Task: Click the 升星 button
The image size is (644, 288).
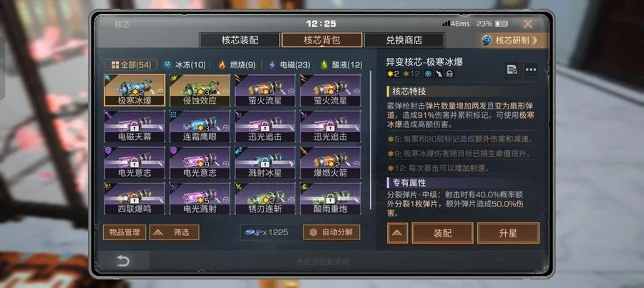Action: pyautogui.click(x=508, y=233)
